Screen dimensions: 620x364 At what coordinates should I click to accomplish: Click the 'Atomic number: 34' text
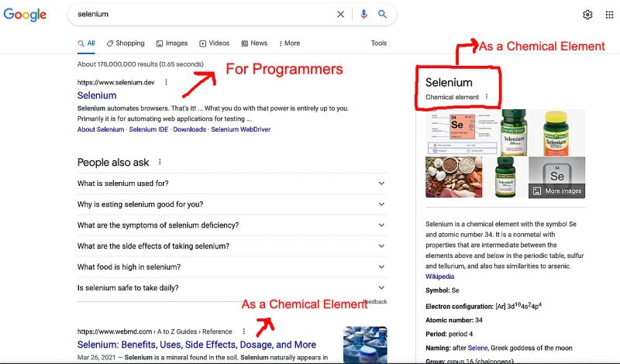click(454, 320)
